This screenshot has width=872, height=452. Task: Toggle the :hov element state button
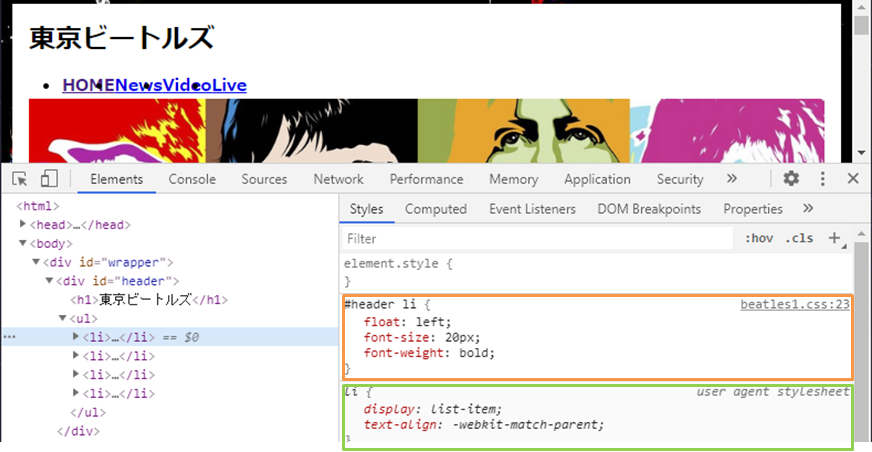click(759, 238)
